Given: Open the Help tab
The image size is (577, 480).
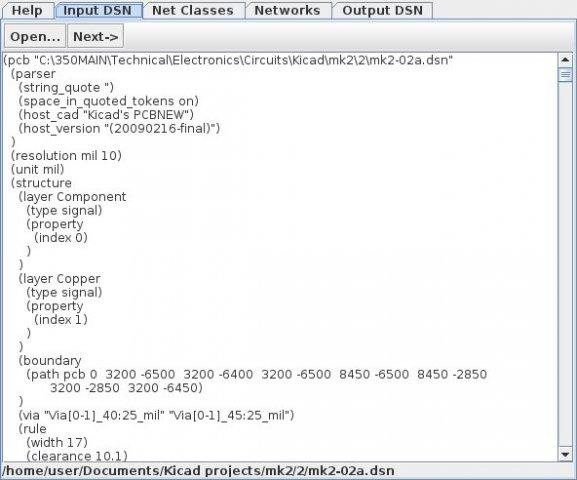Looking at the screenshot, I should (x=27, y=10).
